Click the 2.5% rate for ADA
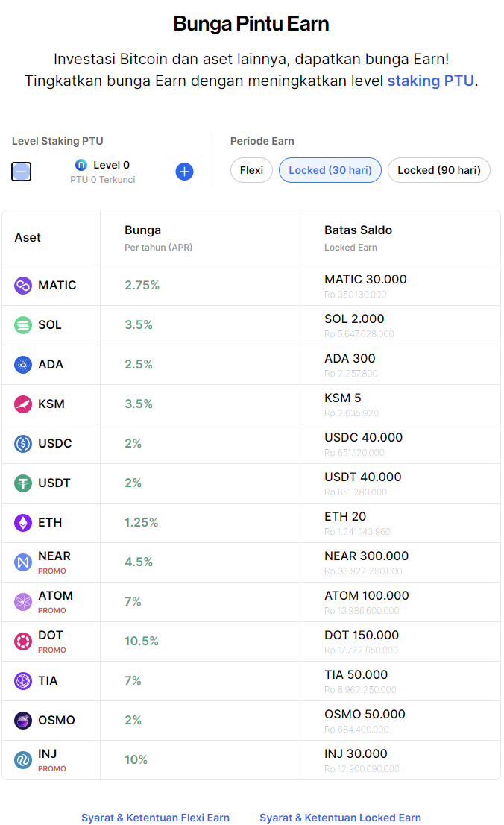 click(x=139, y=365)
